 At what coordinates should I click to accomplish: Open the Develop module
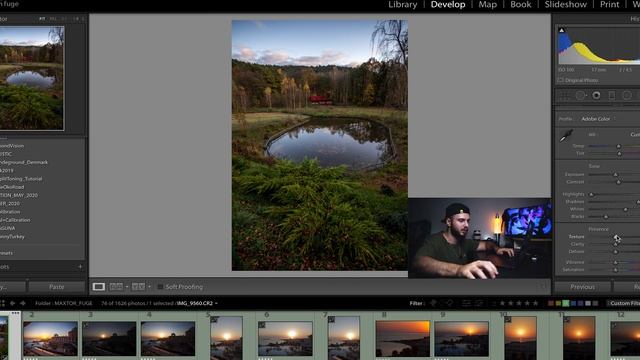pos(448,4)
